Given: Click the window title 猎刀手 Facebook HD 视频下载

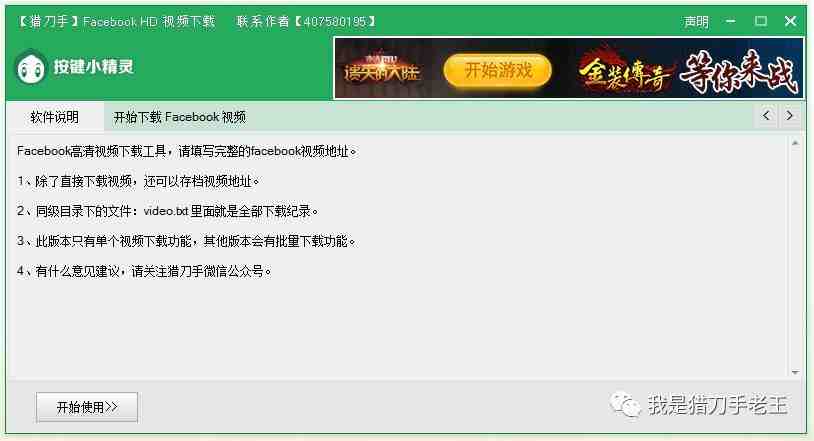Looking at the screenshot, I should [116, 21].
